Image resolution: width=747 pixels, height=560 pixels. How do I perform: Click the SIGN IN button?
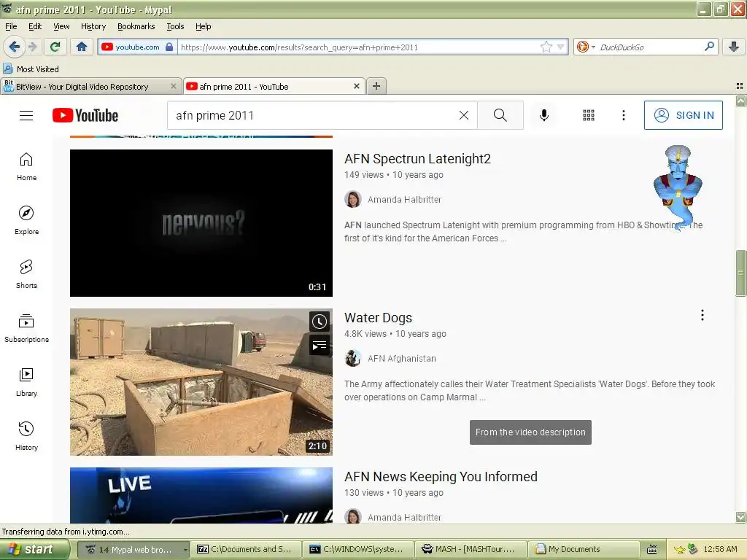tap(683, 115)
